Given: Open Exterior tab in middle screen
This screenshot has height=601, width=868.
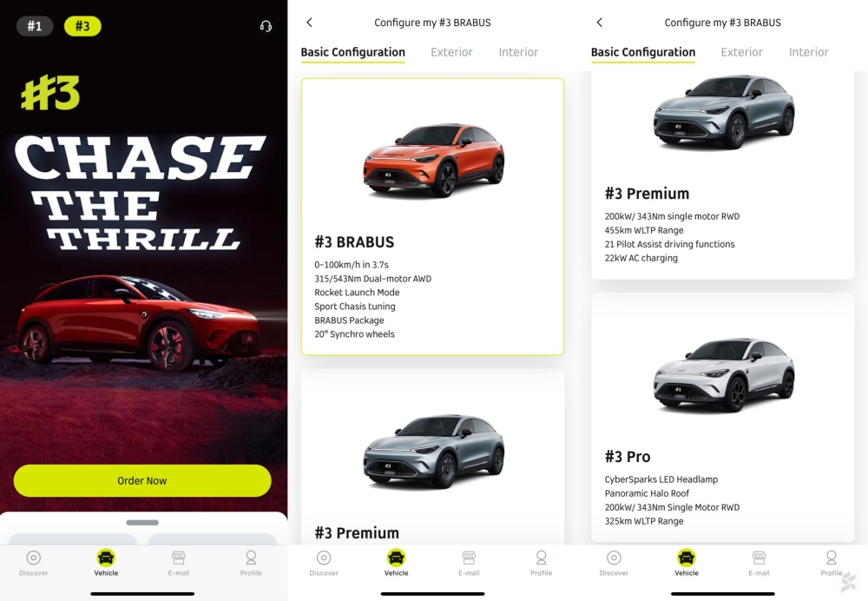Looking at the screenshot, I should [451, 52].
